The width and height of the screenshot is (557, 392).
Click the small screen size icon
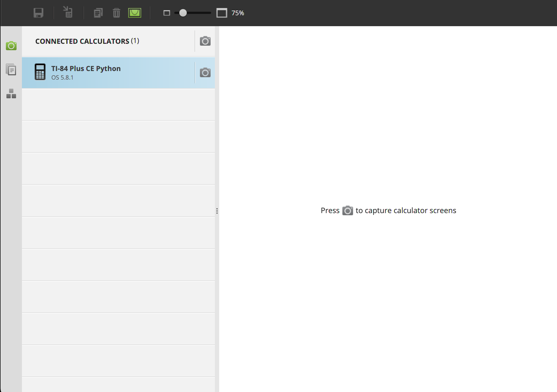pos(167,13)
